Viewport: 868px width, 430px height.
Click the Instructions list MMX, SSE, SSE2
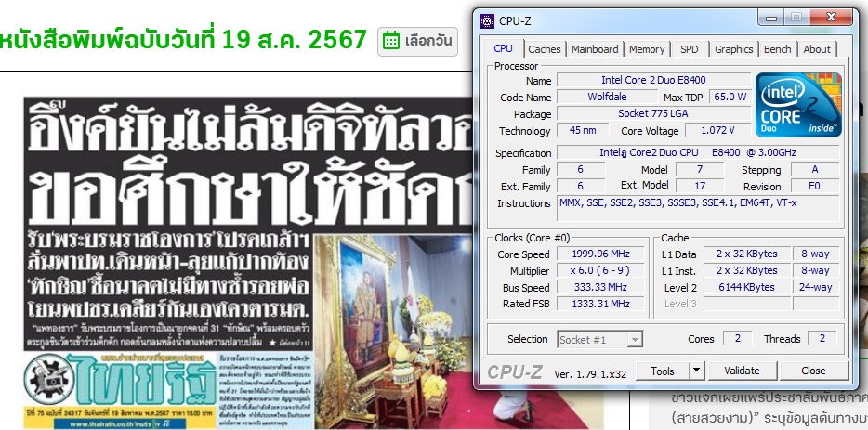point(698,209)
